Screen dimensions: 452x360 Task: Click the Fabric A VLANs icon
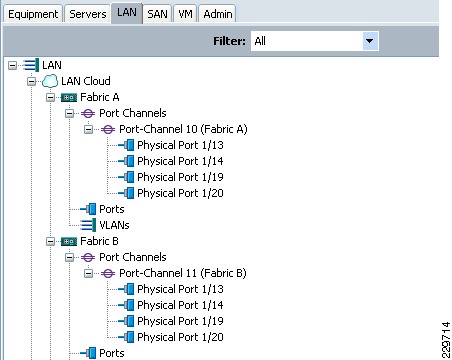[88, 225]
